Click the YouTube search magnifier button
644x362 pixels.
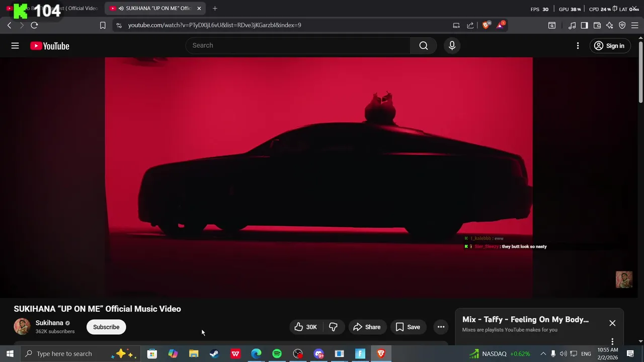point(424,46)
